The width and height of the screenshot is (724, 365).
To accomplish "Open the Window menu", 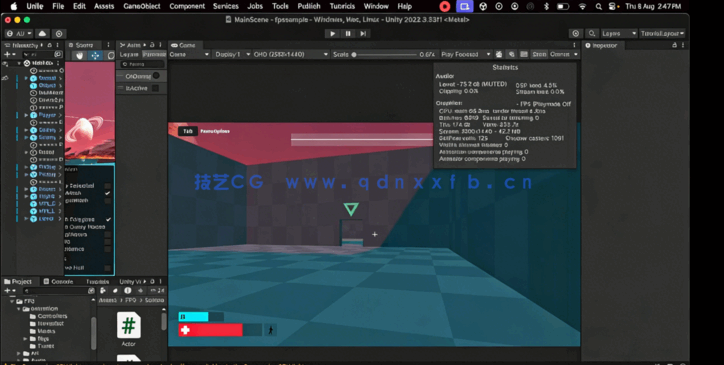I will 376,6.
